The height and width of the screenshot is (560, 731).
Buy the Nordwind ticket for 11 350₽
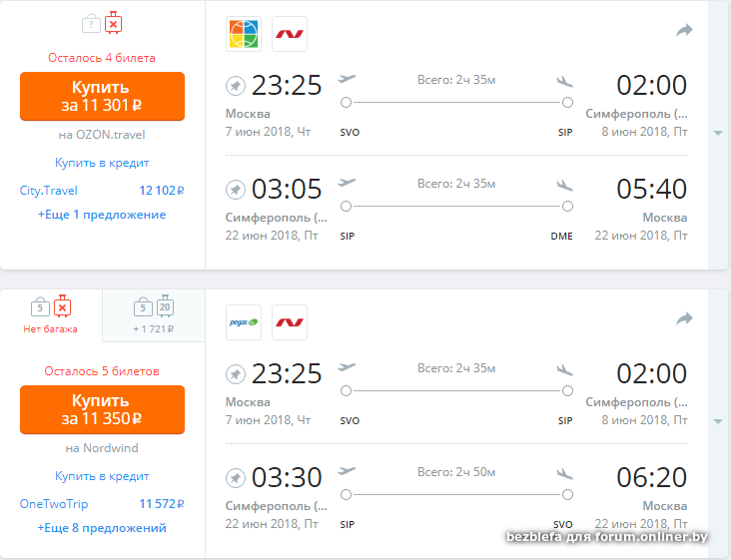coord(102,409)
